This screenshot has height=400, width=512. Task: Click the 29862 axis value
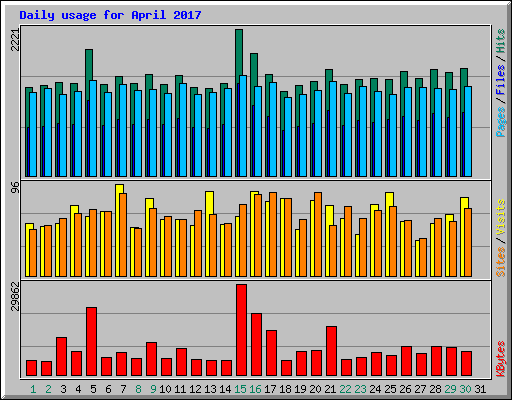tap(15, 296)
